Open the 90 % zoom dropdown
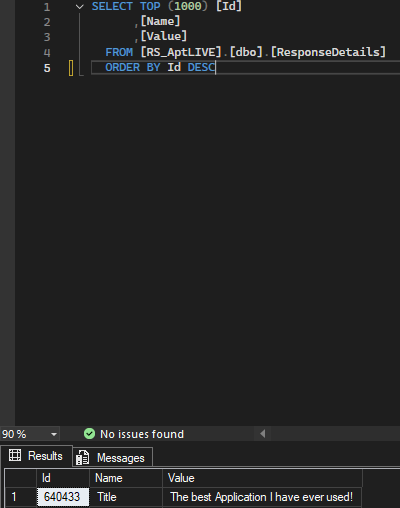400x508 pixels. (54, 434)
